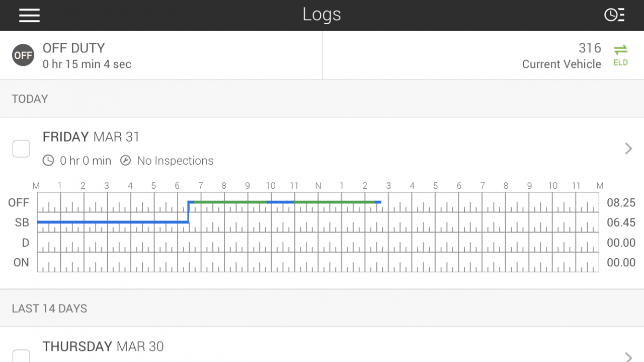Tap the FRIDAY MAR 31 heading
The height and width of the screenshot is (362, 644).
pos(91,137)
